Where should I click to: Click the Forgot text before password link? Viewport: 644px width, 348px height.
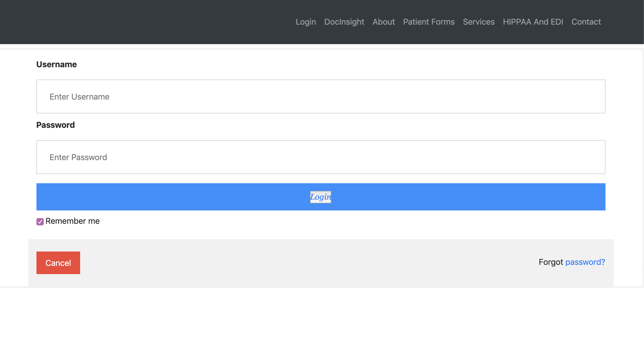[551, 262]
